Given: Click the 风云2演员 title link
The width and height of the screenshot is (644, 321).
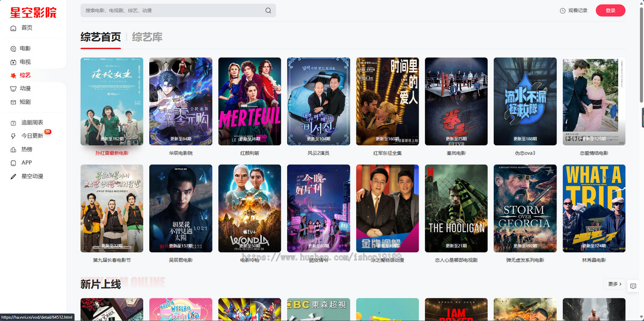Looking at the screenshot, I should coord(318,153).
